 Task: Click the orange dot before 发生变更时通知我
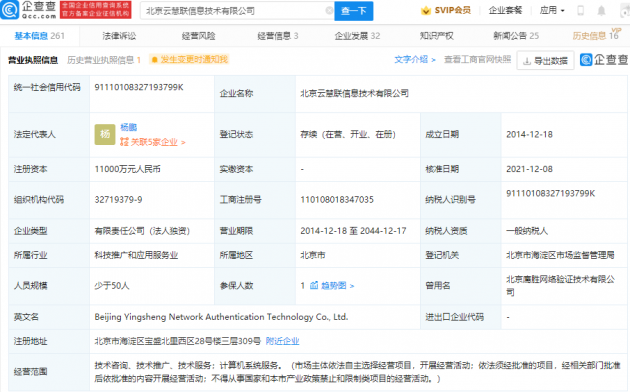click(154, 60)
